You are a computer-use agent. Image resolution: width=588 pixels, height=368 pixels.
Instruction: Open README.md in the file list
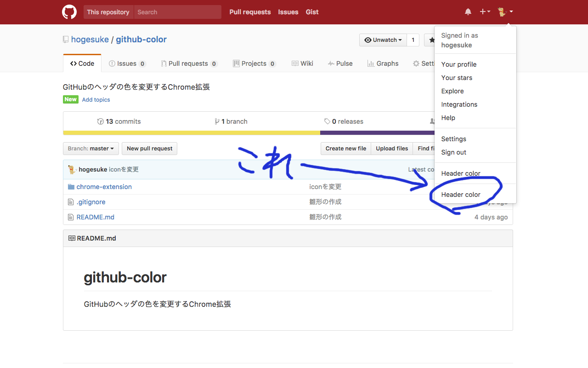click(x=96, y=217)
